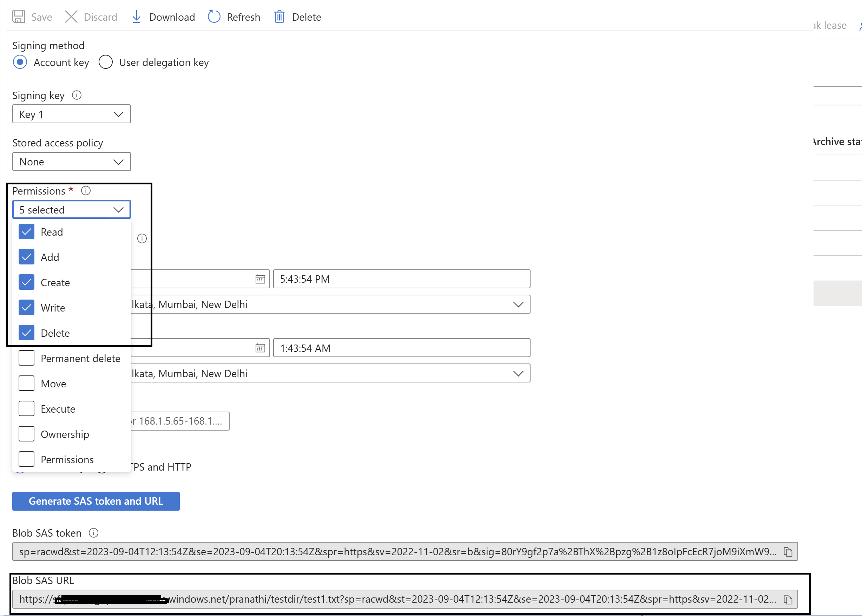Viewport: 862px width, 616px height.
Task: Open the info tooltip next to Signing key
Action: click(x=77, y=95)
